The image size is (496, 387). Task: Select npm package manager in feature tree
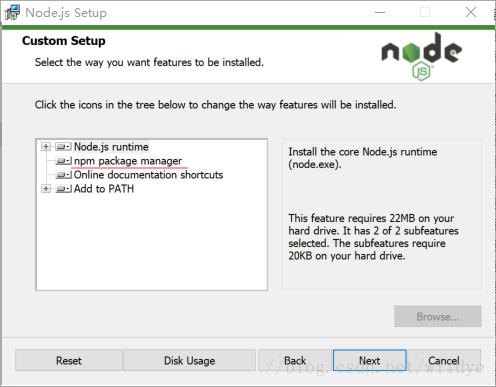click(x=128, y=161)
